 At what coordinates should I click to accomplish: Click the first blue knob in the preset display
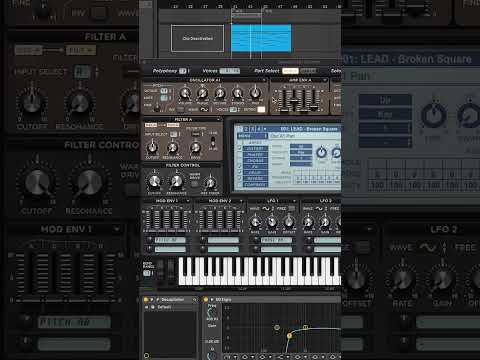[x=321, y=152]
